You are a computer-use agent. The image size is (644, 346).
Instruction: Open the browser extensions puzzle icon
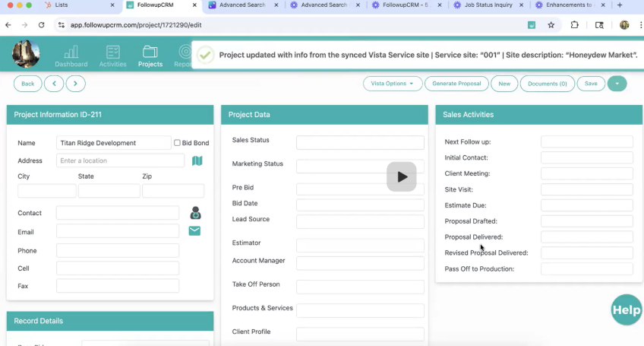point(575,25)
